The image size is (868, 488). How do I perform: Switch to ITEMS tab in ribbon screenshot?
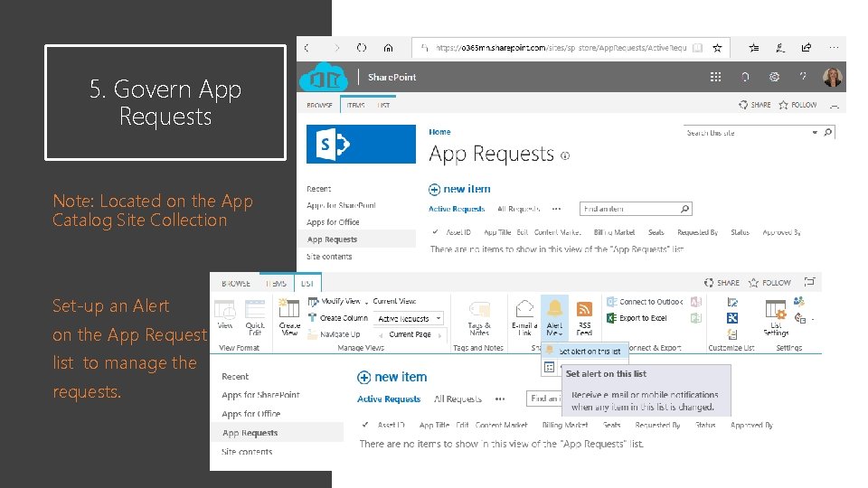(276, 283)
